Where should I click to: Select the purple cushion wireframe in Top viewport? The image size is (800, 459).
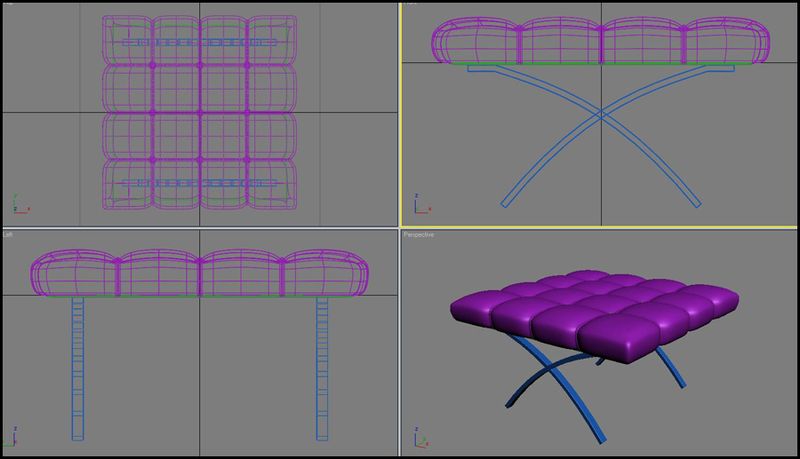click(x=199, y=112)
